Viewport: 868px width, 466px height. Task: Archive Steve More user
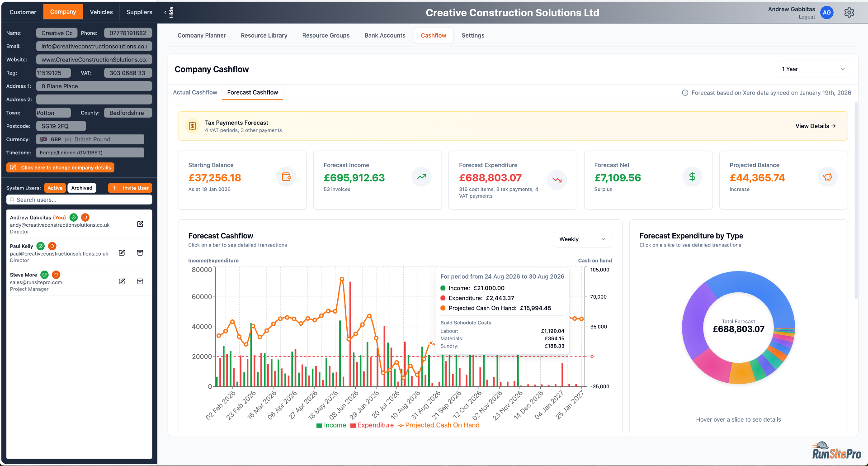pyautogui.click(x=140, y=281)
